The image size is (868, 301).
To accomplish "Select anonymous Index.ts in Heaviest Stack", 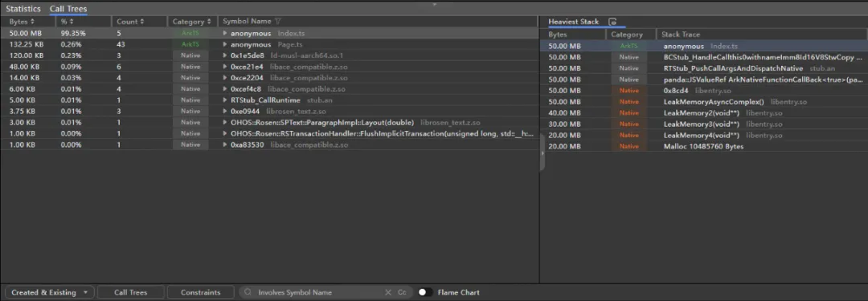I will tap(701, 47).
